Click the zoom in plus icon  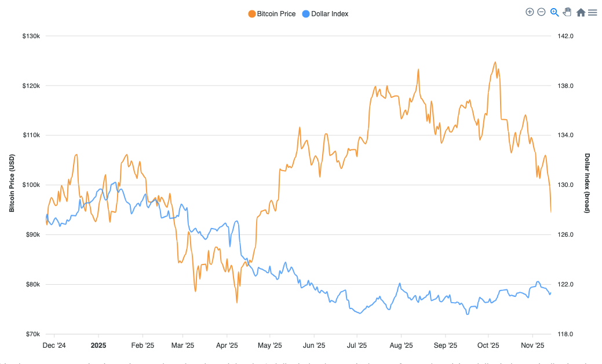(x=529, y=12)
